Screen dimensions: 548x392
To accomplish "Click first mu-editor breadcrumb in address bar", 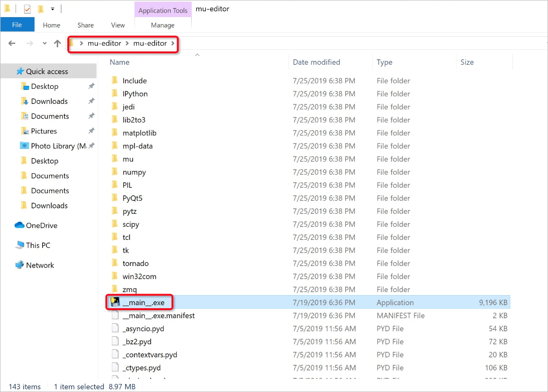I will (x=104, y=44).
